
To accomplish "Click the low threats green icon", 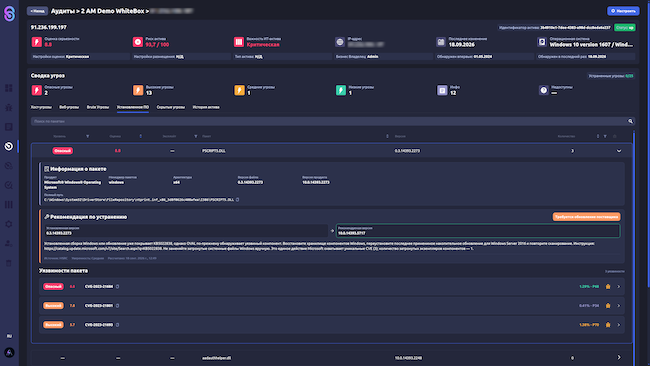I will click(341, 90).
